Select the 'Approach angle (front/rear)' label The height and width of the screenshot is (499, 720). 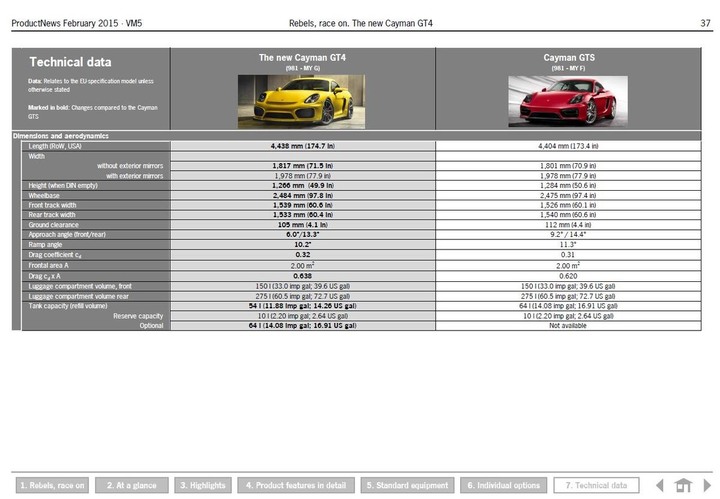pos(67,235)
